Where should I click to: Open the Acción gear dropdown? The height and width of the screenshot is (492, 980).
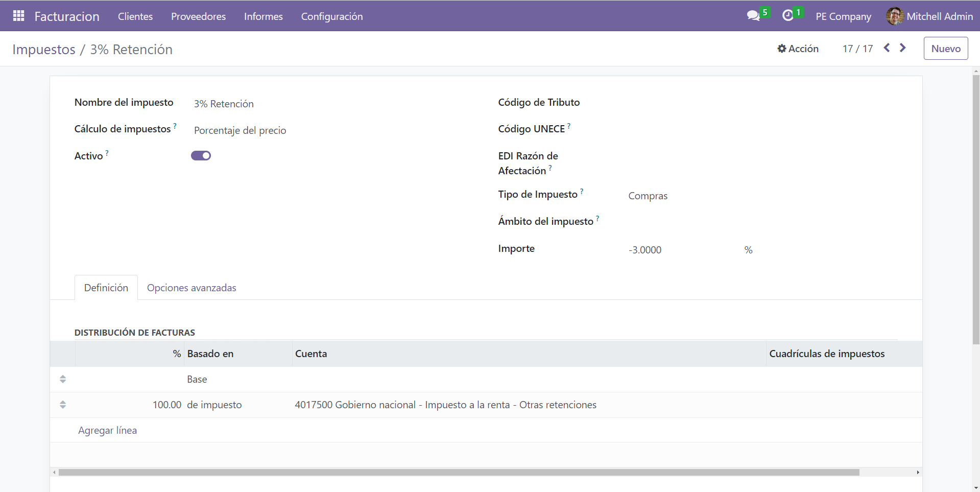coord(798,49)
